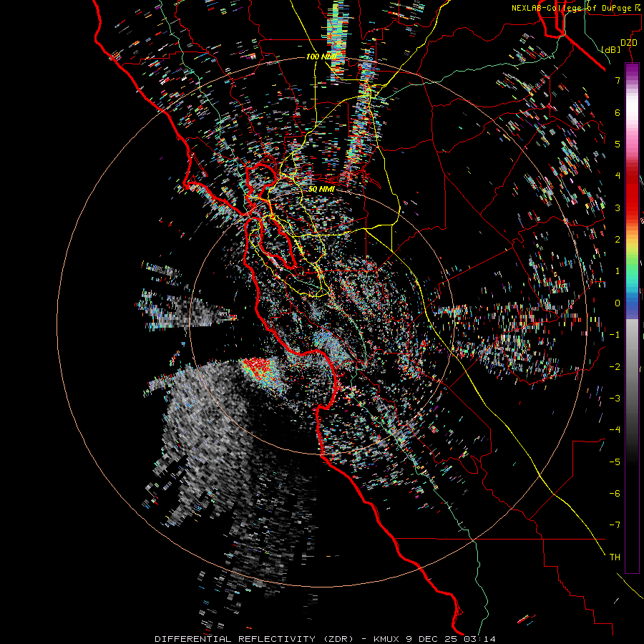644x644 pixels.
Task: Click the 100 NMI range ring label
Action: pos(321,57)
